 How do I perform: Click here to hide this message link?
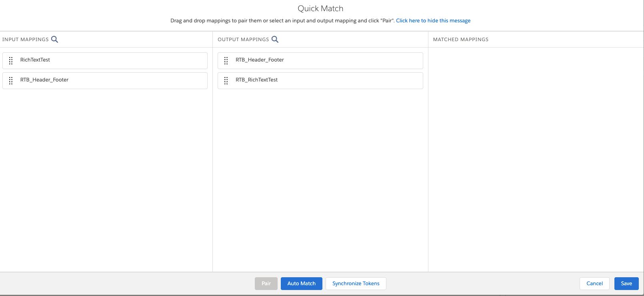click(x=433, y=20)
